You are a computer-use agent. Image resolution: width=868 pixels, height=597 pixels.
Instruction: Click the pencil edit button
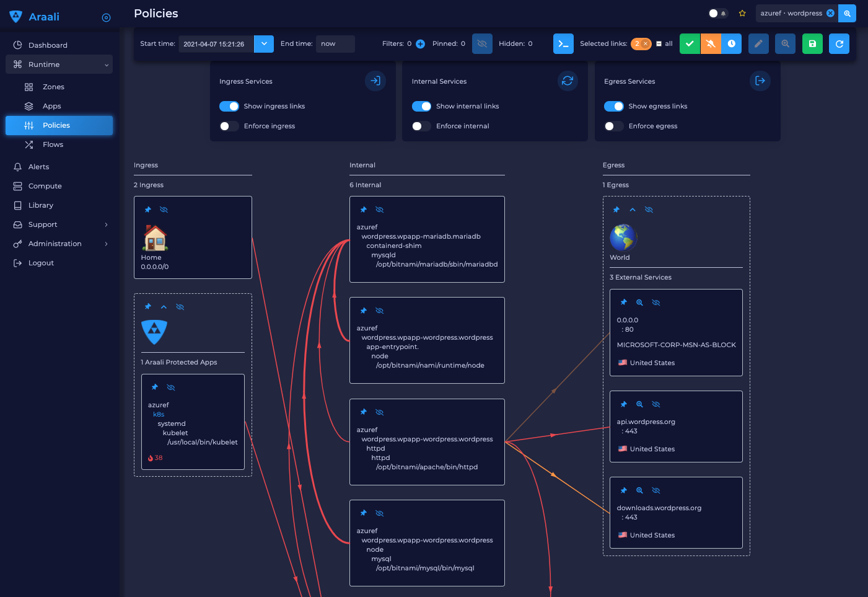[x=758, y=44]
